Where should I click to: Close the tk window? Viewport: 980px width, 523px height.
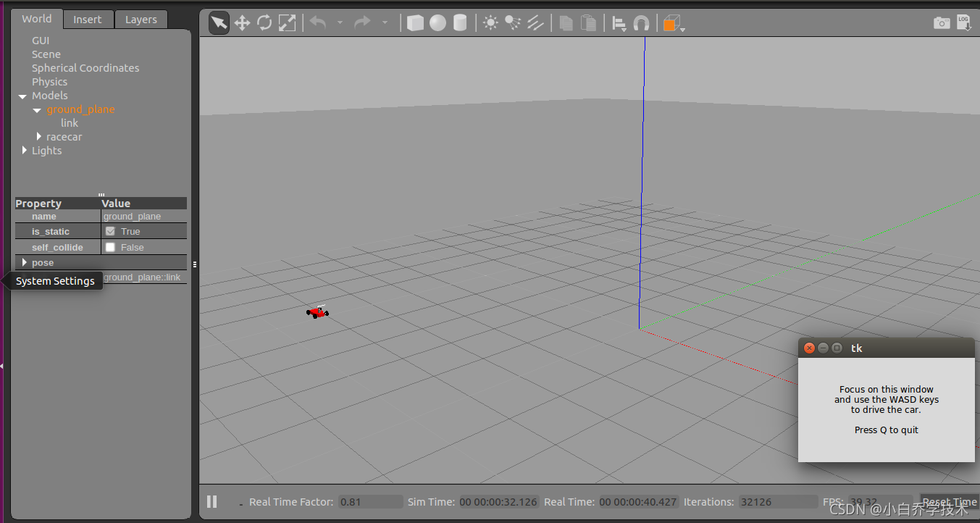(x=809, y=348)
